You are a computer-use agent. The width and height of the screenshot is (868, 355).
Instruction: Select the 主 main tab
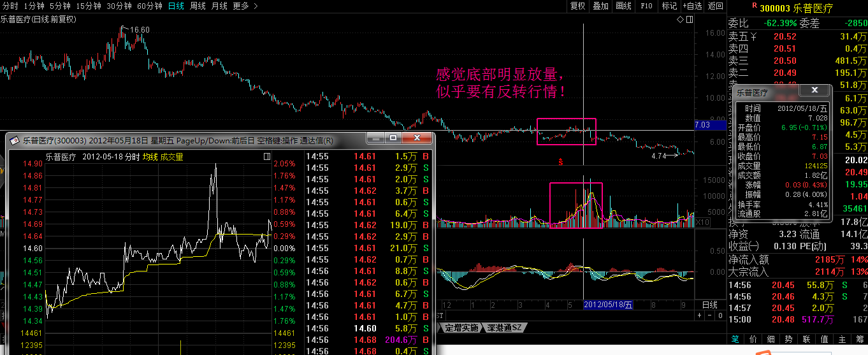coord(842,339)
